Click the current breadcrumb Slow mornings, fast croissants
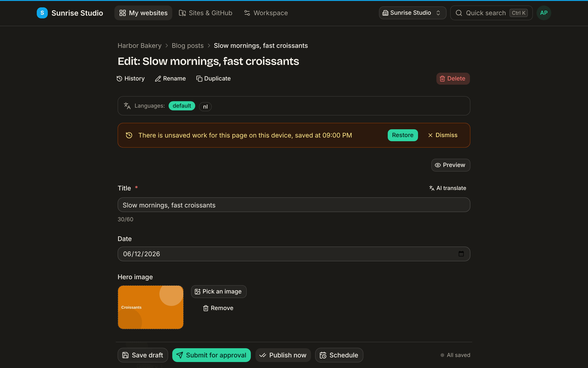The image size is (588, 368). 261,46
